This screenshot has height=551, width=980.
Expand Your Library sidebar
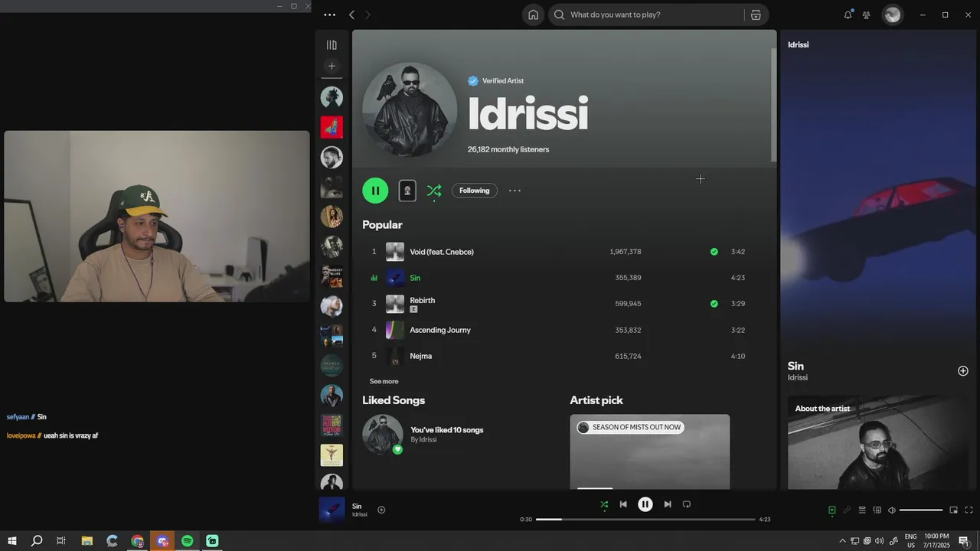click(x=332, y=45)
